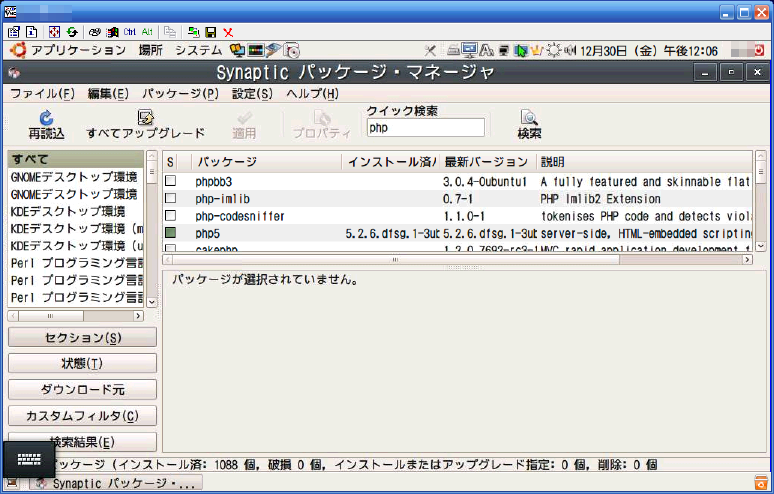Click the blue pen launcher icon in panel
Screen dimensions: 774x494
click(273, 50)
